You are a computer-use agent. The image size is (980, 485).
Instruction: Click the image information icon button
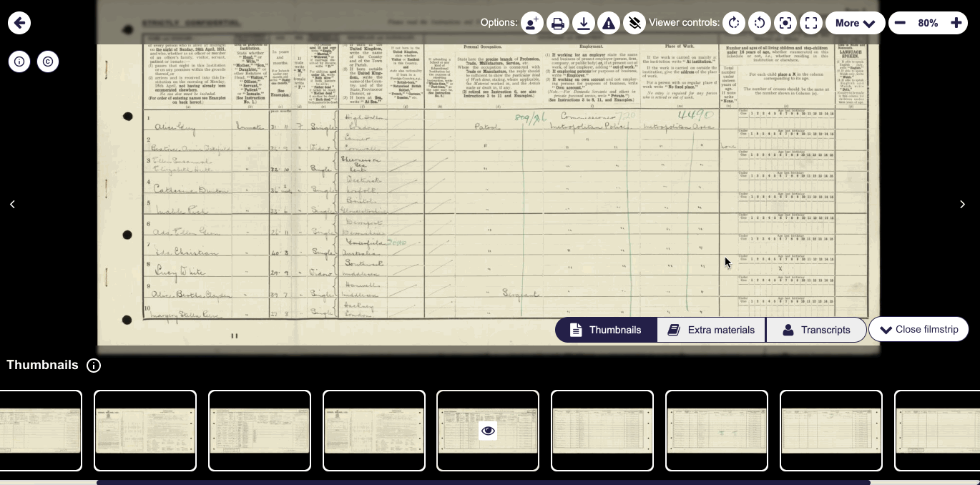point(19,62)
